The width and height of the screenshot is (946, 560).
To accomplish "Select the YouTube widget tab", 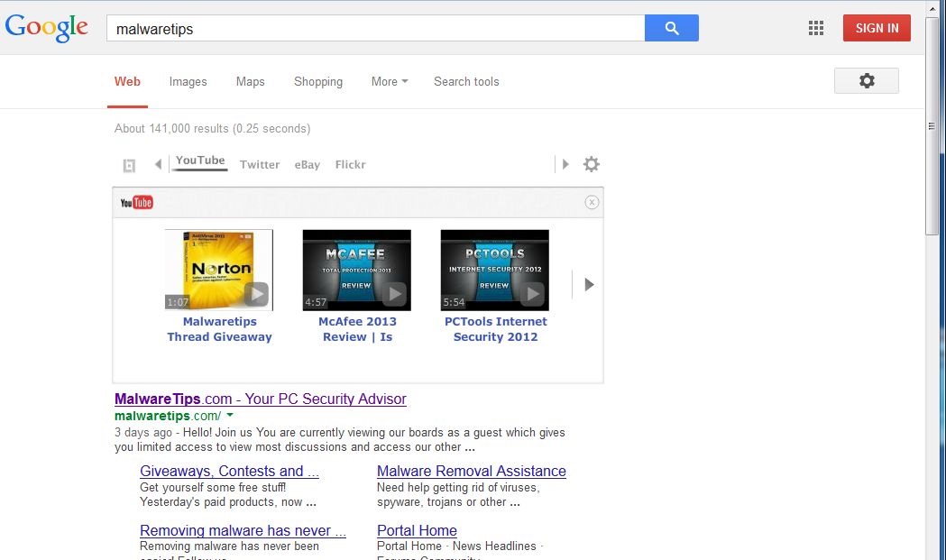I will [x=200, y=161].
